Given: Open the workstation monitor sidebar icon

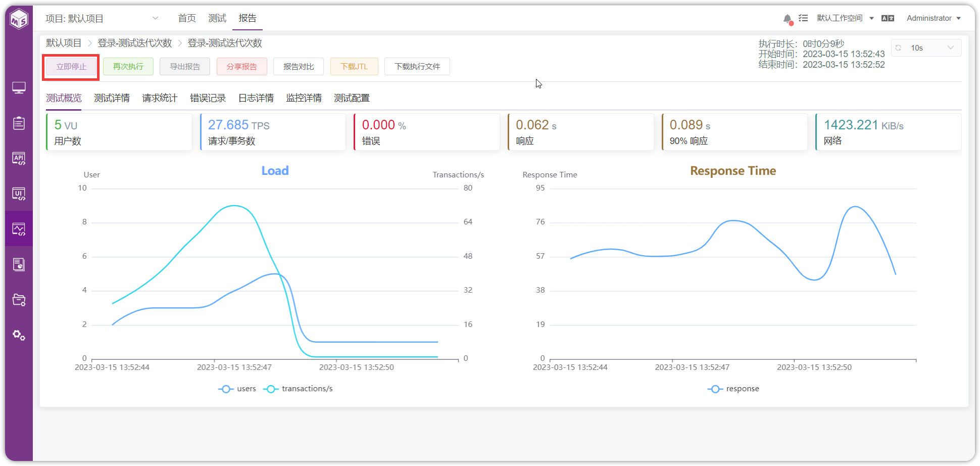Looking at the screenshot, I should click(x=19, y=88).
